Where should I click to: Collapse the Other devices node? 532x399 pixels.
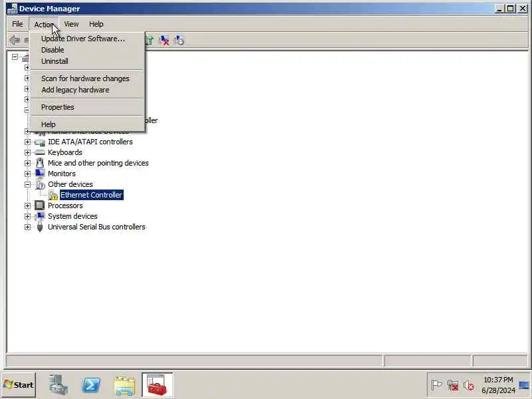27,185
